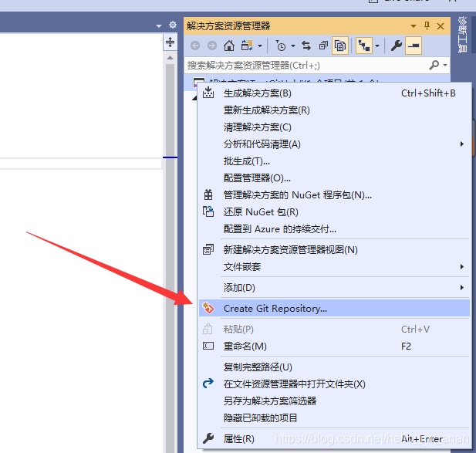Select 在文件资源管理器中打开文件夹(X)
476x453 pixels.
[334, 384]
